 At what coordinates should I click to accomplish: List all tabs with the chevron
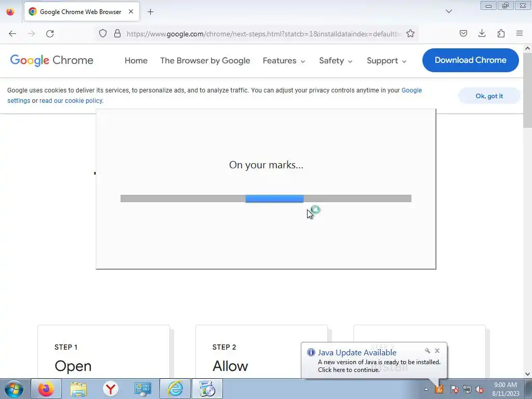coord(449,11)
